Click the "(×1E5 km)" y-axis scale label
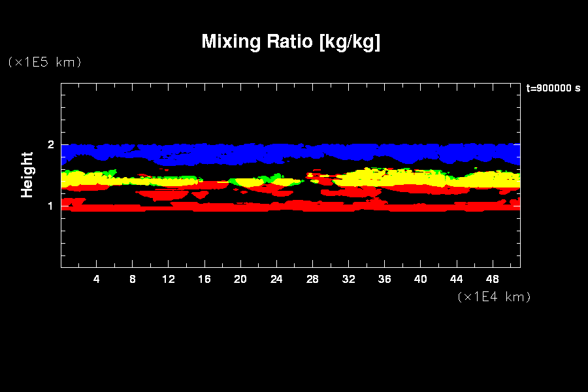The height and width of the screenshot is (392, 588). click(44, 62)
